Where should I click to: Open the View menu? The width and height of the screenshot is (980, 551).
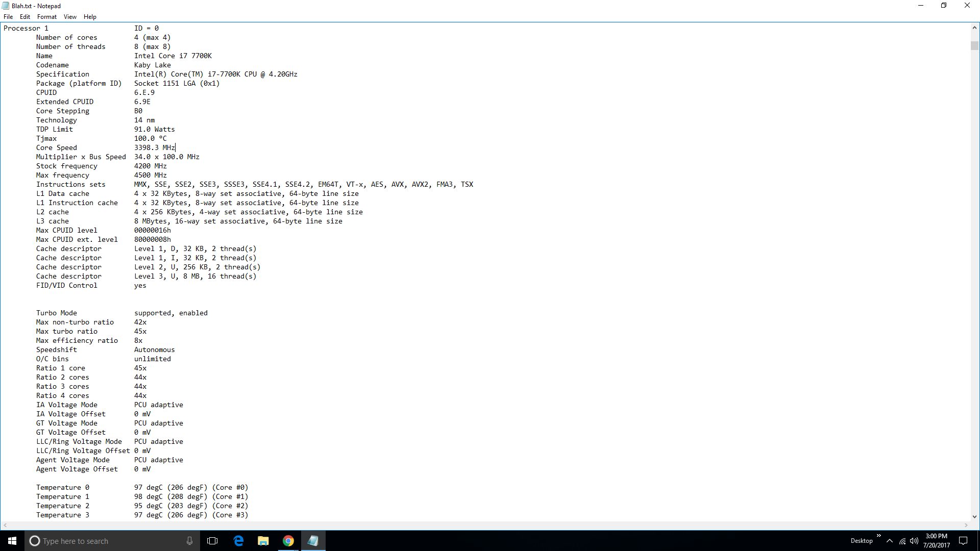pyautogui.click(x=70, y=17)
